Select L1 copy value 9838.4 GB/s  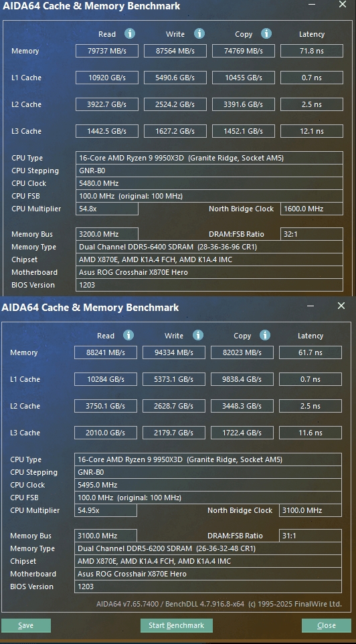pyautogui.click(x=242, y=379)
